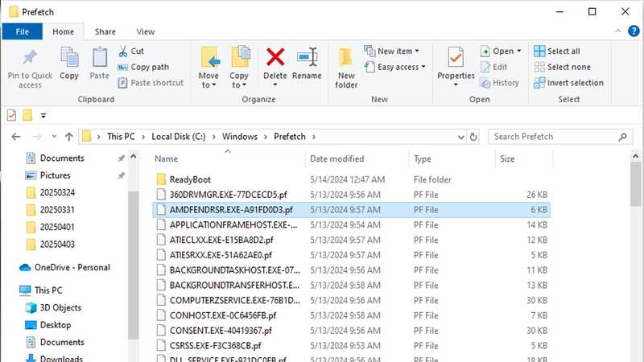
Task: Open recent locations dropdown arrow
Action: coord(54,137)
